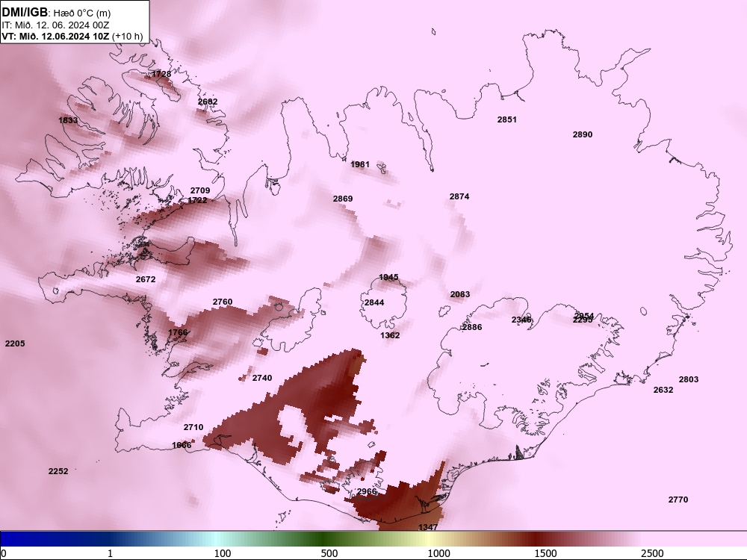Click the value 2672 on the map
Viewport: 747px width, 560px height.
click(x=146, y=279)
